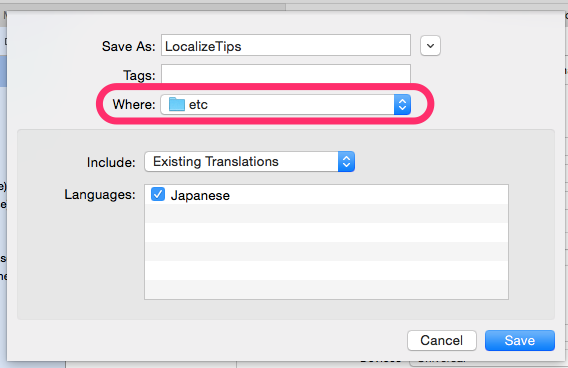
Task: Expand the save dialog with chevron button
Action: tap(430, 46)
